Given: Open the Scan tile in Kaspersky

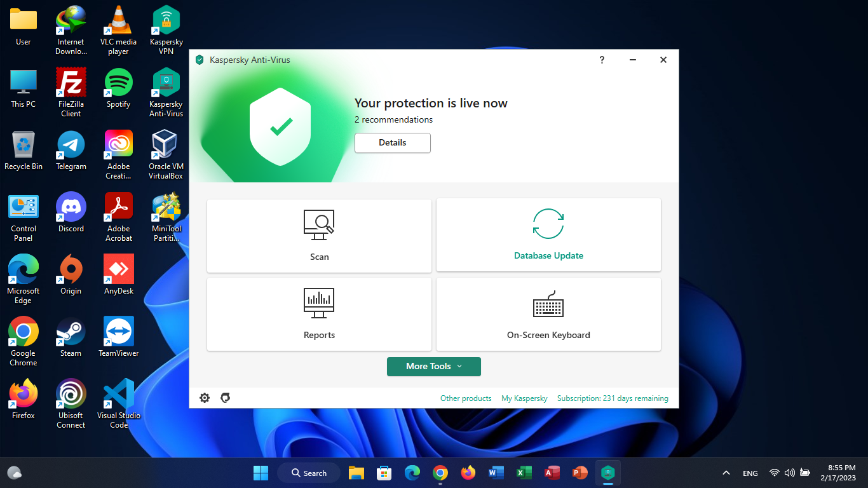Looking at the screenshot, I should click(x=319, y=236).
